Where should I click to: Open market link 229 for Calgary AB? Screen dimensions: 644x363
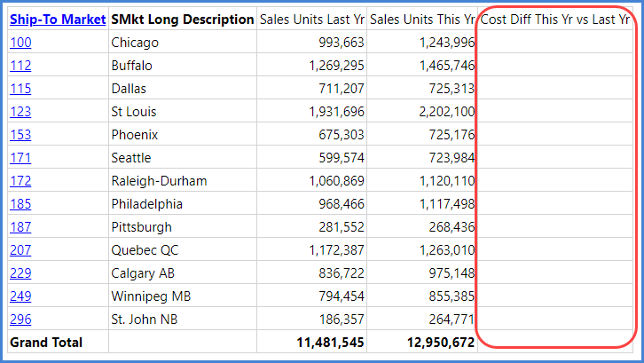tap(20, 272)
